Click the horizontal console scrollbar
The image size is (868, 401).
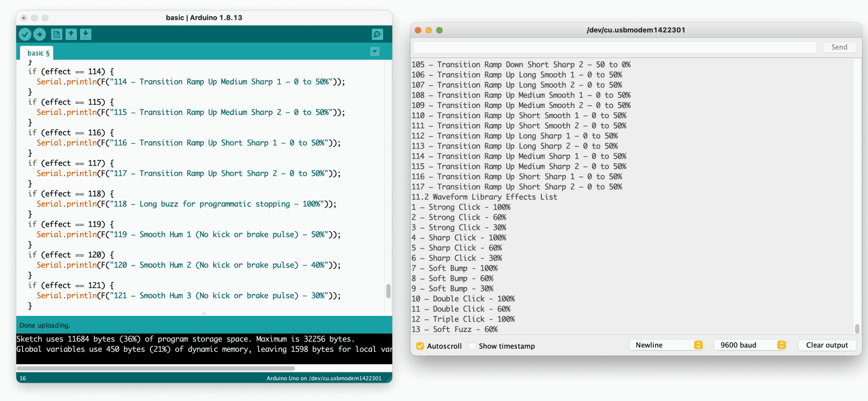point(155,368)
